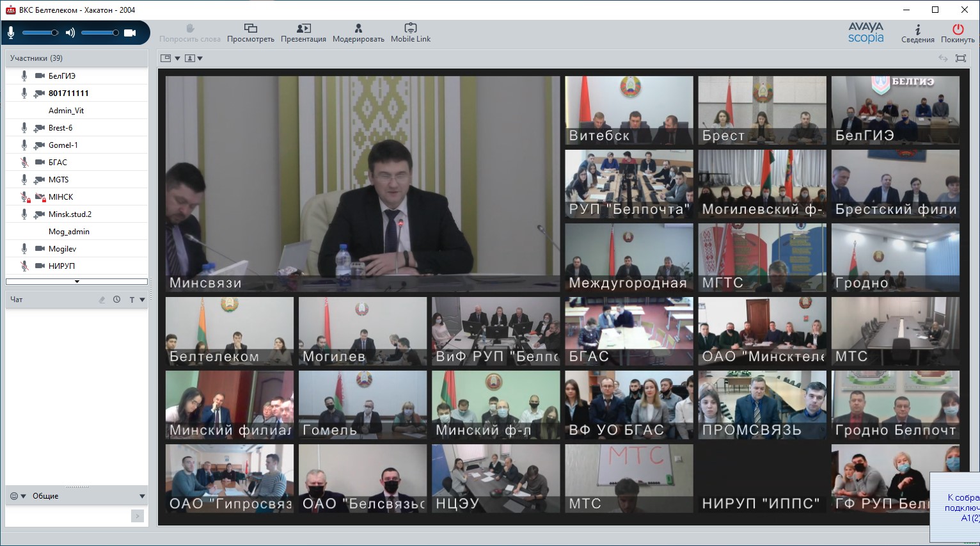The image size is (980, 546).
Task: Click Brest-6 camera icon
Action: [x=40, y=127]
